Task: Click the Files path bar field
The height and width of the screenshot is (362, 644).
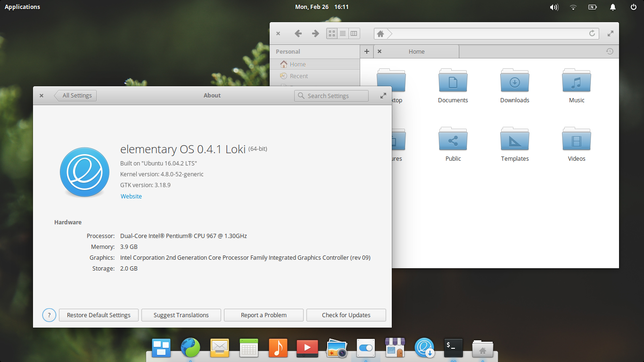Action: click(487, 33)
